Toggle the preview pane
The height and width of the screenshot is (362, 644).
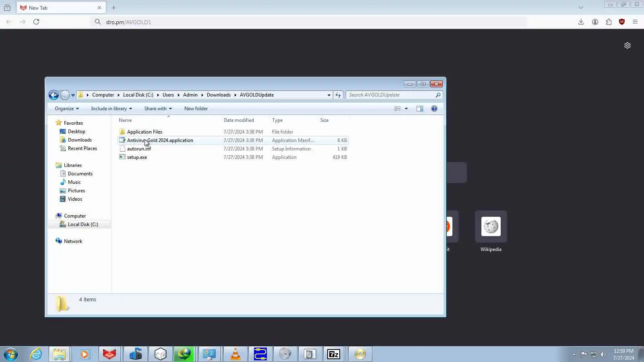pos(420,109)
